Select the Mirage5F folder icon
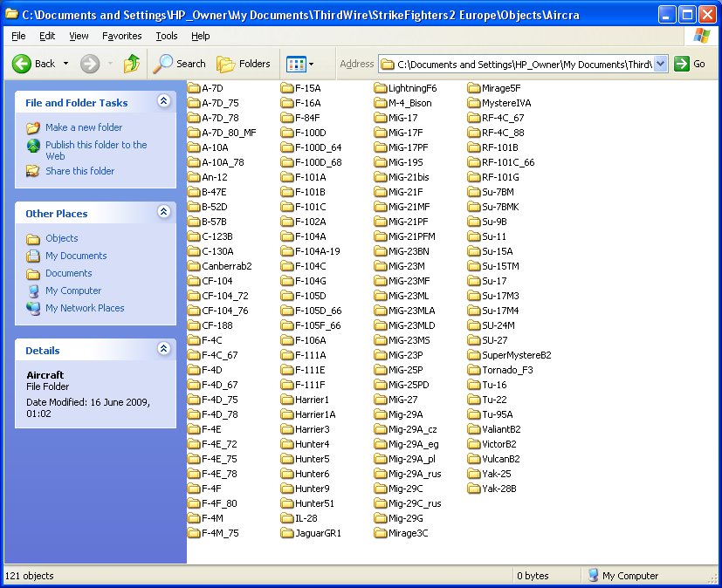 pos(474,88)
